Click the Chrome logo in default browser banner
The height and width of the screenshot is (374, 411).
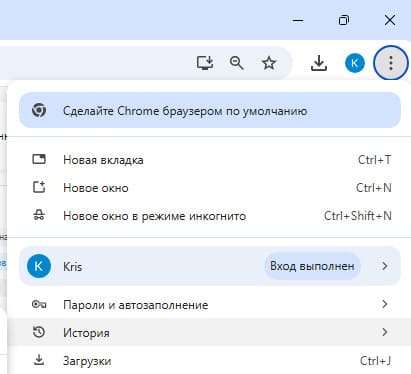click(x=39, y=110)
